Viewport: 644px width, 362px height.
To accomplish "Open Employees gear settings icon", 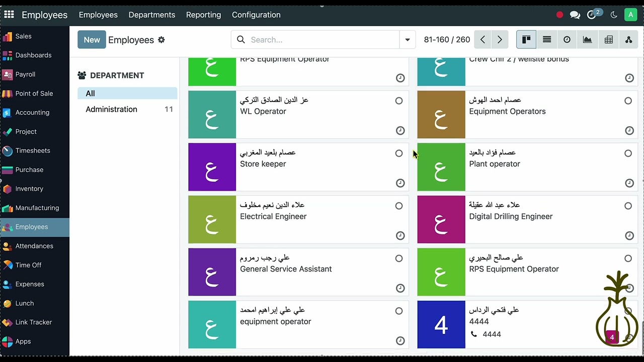I will click(162, 40).
